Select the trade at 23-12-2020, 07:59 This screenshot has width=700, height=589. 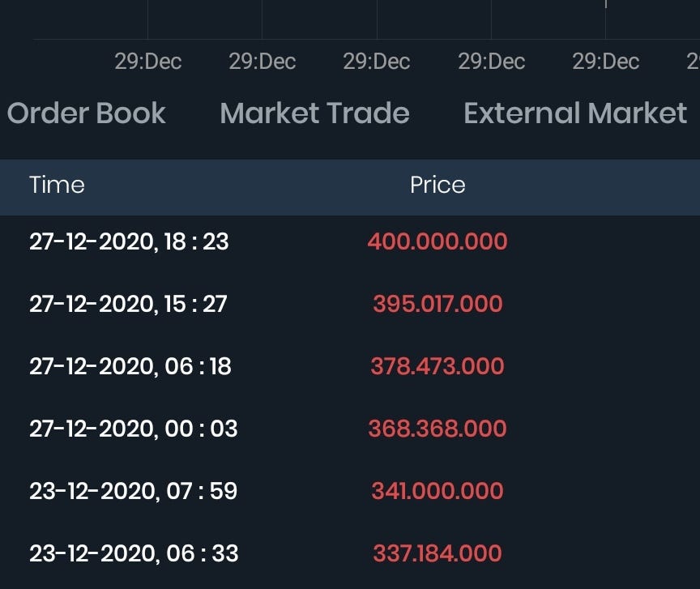tap(350, 491)
